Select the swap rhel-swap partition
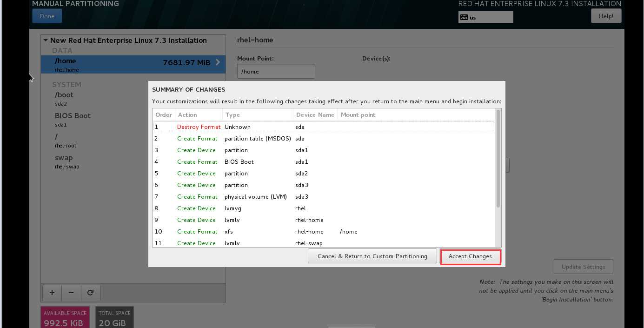The image size is (644, 328). [x=133, y=161]
